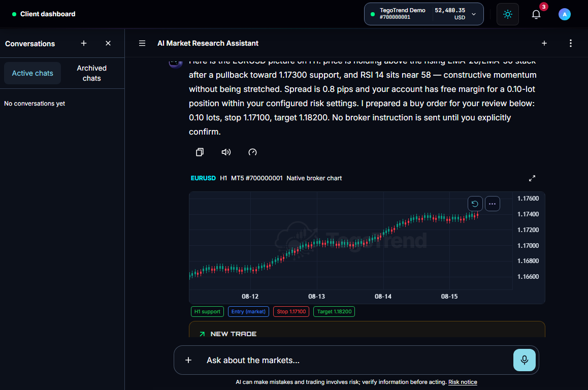Click the NEW TRADE card header
Image resolution: width=588 pixels, height=390 pixels.
(233, 334)
